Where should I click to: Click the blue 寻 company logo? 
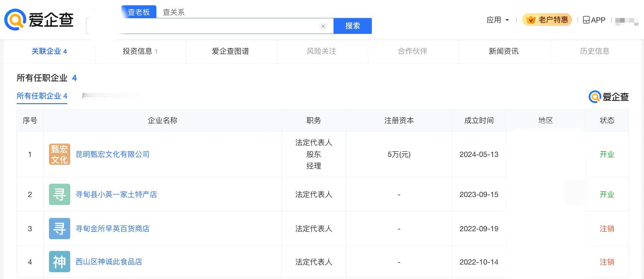pyautogui.click(x=60, y=229)
